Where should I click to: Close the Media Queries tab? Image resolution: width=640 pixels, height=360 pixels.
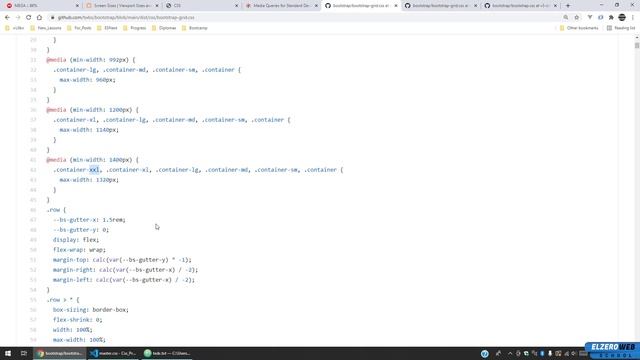pyautogui.click(x=316, y=6)
